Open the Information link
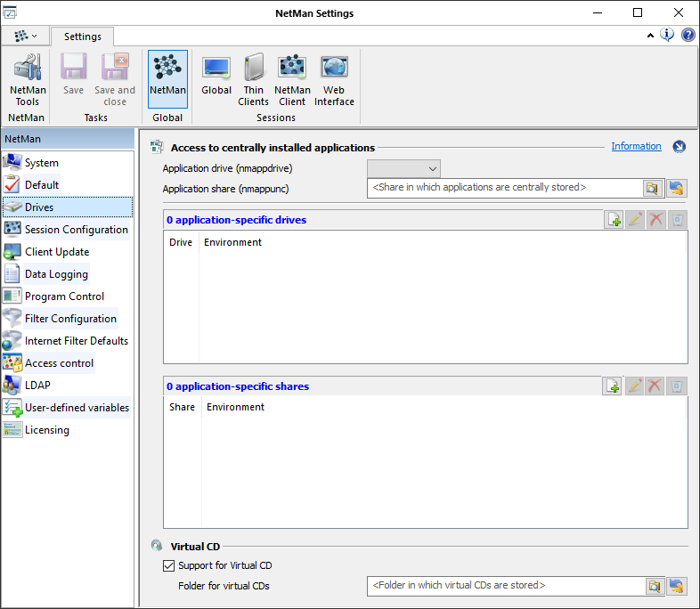 click(x=636, y=146)
